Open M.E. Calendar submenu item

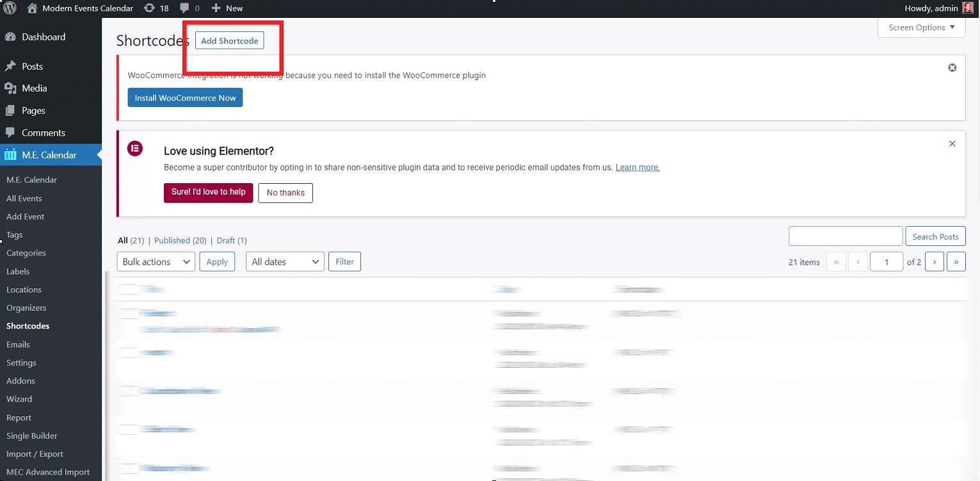[31, 180]
